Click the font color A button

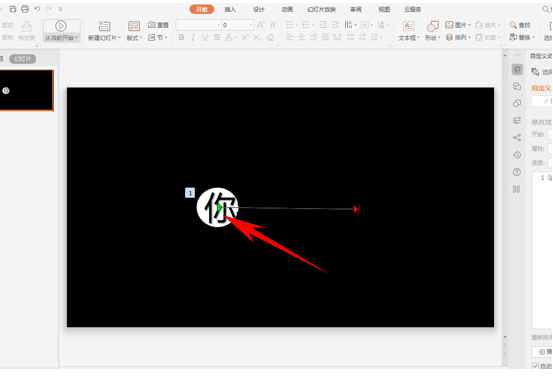(229, 37)
